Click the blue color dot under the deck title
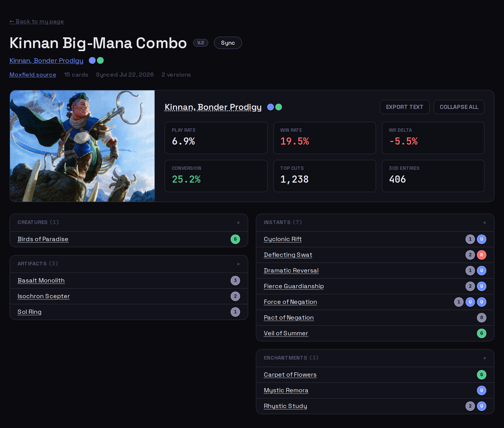Viewport: 504px width, 428px height. click(x=92, y=60)
